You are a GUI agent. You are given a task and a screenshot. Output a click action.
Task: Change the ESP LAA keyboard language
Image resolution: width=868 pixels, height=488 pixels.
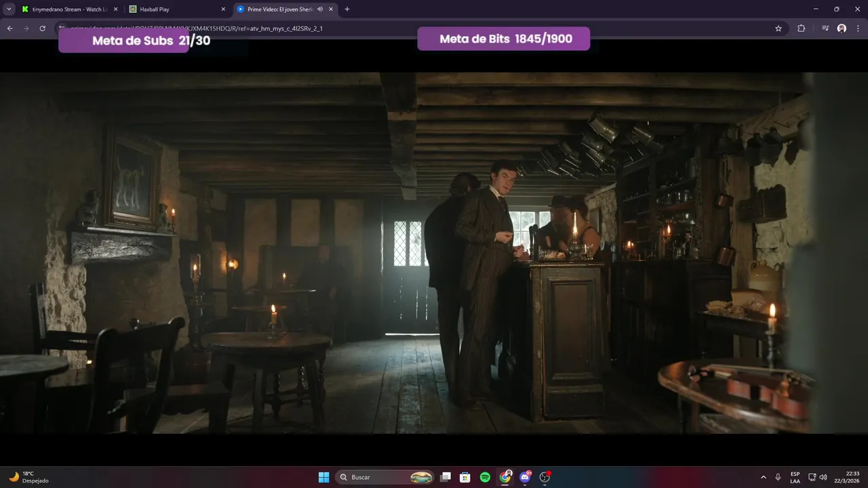(x=795, y=477)
